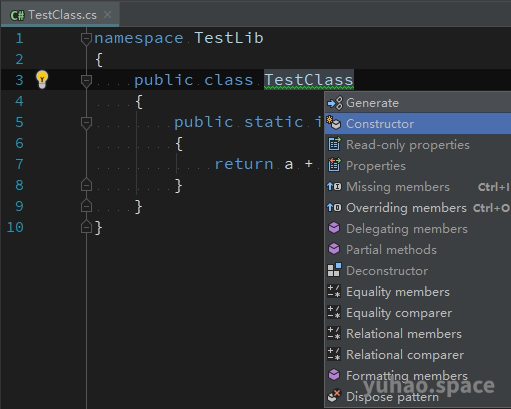
Task: Select Overriding members menu entry
Action: coord(418,208)
